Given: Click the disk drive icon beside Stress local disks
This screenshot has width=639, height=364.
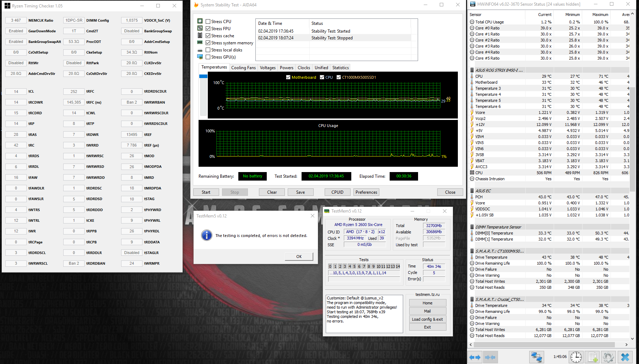Looking at the screenshot, I should pyautogui.click(x=200, y=50).
